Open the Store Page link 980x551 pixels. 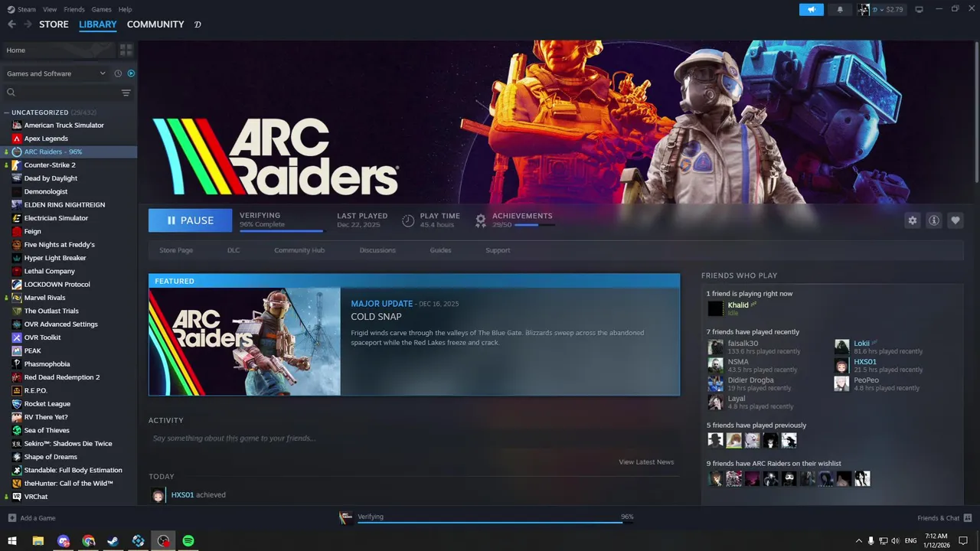[176, 250]
